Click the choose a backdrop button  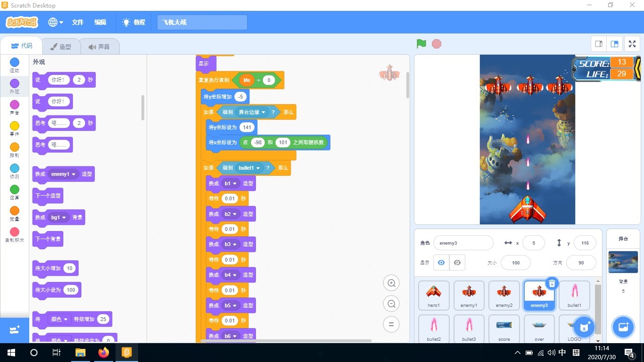623,327
